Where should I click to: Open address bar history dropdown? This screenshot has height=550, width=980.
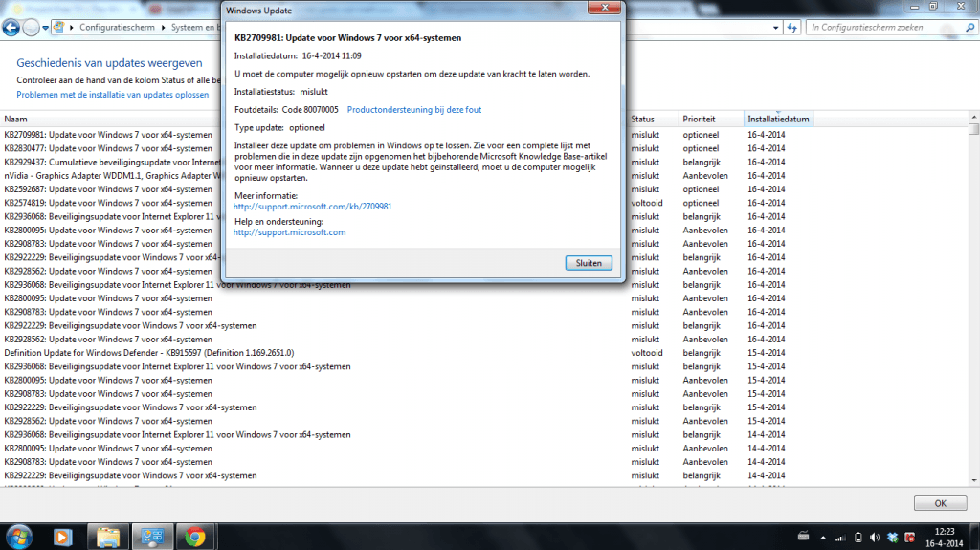pos(775,28)
